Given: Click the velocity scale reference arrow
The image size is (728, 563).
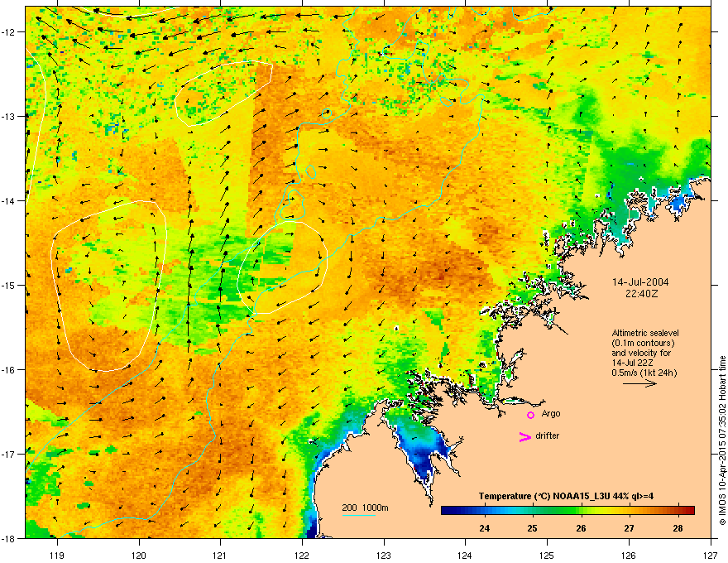Looking at the screenshot, I should (x=639, y=383).
